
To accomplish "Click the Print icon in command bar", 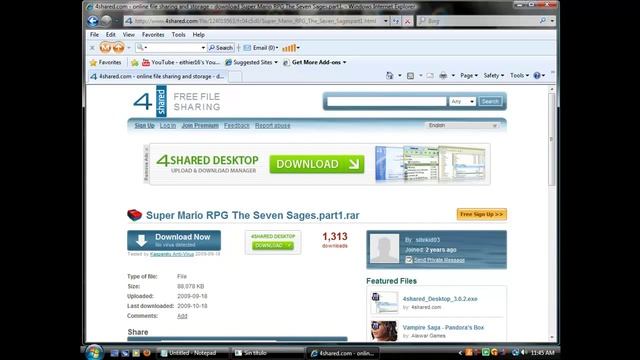I will (x=443, y=76).
